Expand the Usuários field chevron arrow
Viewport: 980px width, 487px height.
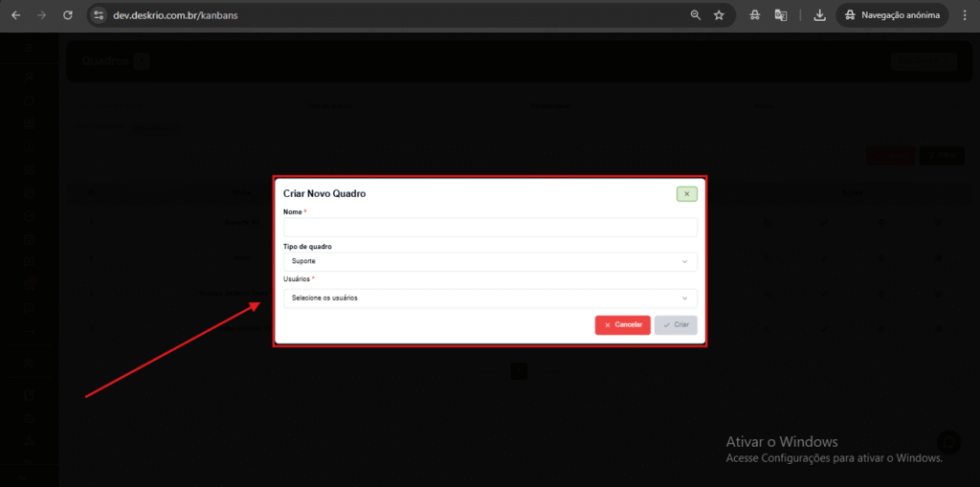684,299
